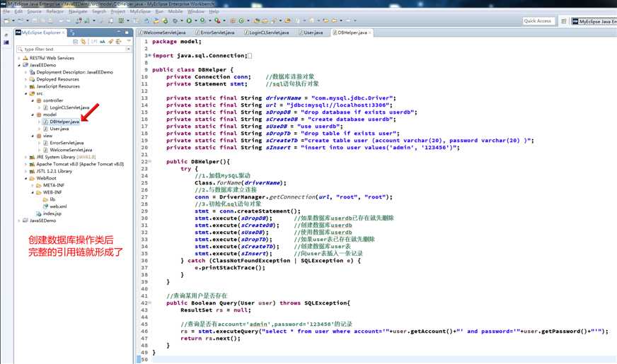Select index.jsp in the explorer tree
The image size is (617, 364).
pyautogui.click(x=49, y=214)
